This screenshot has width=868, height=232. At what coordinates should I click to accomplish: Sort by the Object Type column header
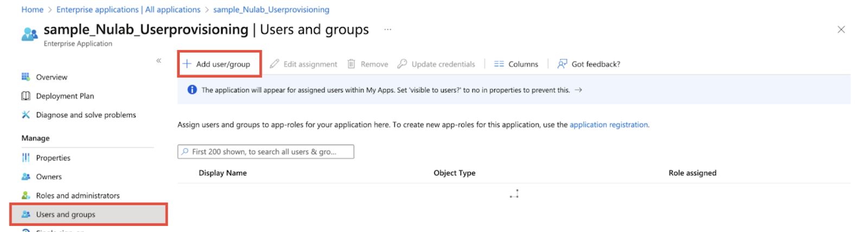454,173
